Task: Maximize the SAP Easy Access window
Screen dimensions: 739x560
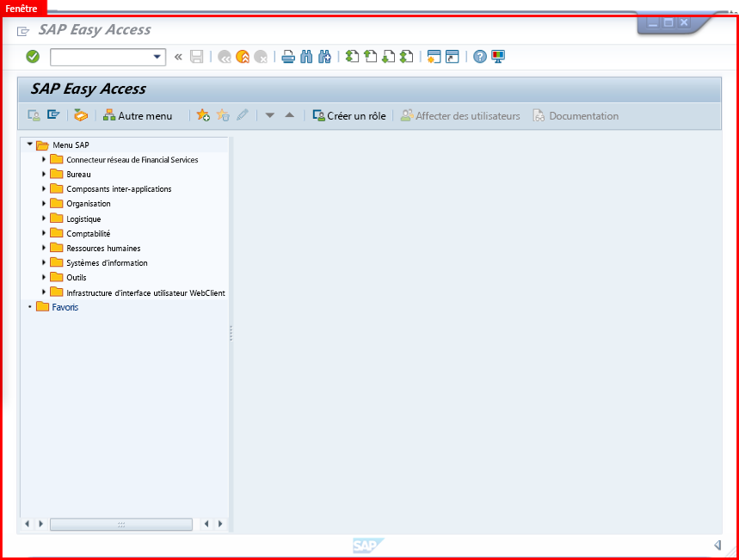Action: point(668,22)
